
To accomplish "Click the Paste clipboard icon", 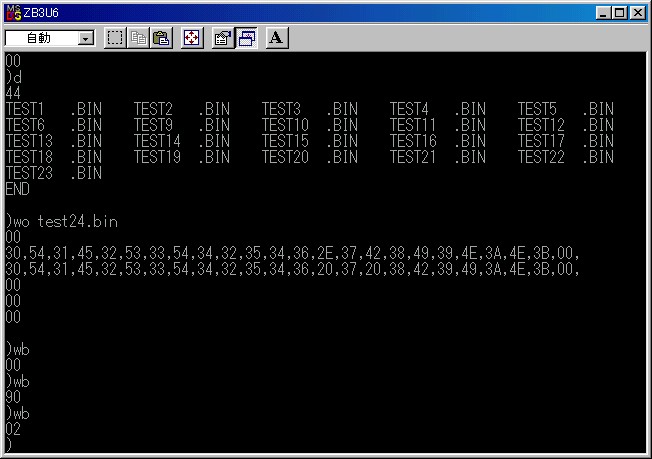I will [161, 38].
